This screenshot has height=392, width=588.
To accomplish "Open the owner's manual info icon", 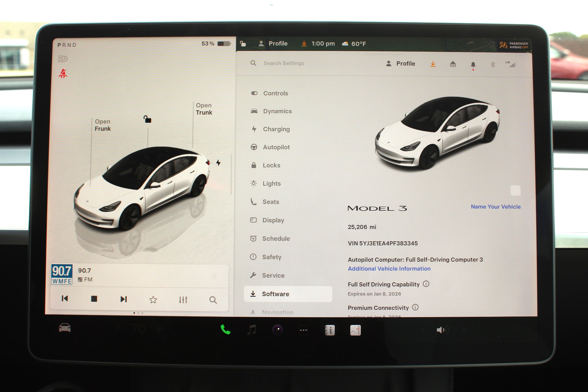I will click(x=330, y=330).
